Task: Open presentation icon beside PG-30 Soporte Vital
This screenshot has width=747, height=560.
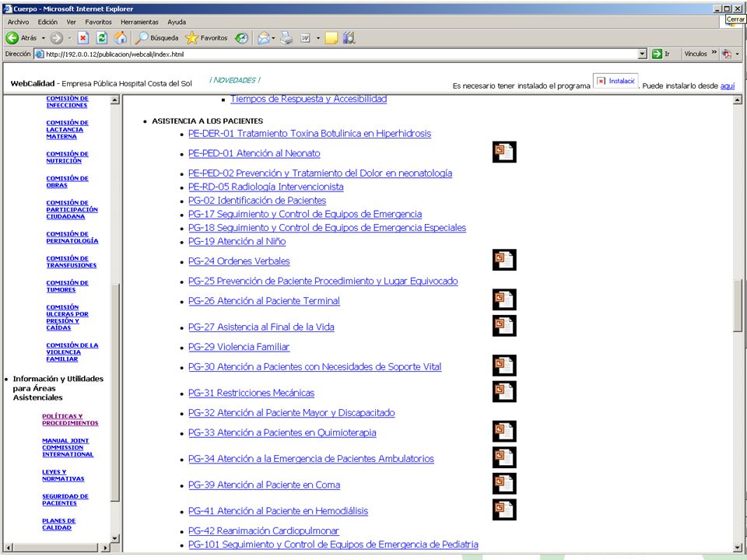Action: tap(504, 366)
